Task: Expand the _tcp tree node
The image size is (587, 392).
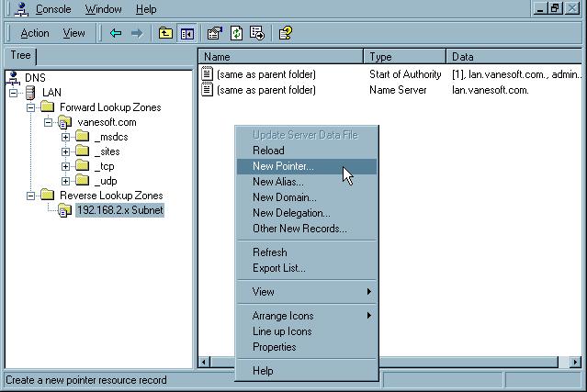Action: click(x=66, y=166)
